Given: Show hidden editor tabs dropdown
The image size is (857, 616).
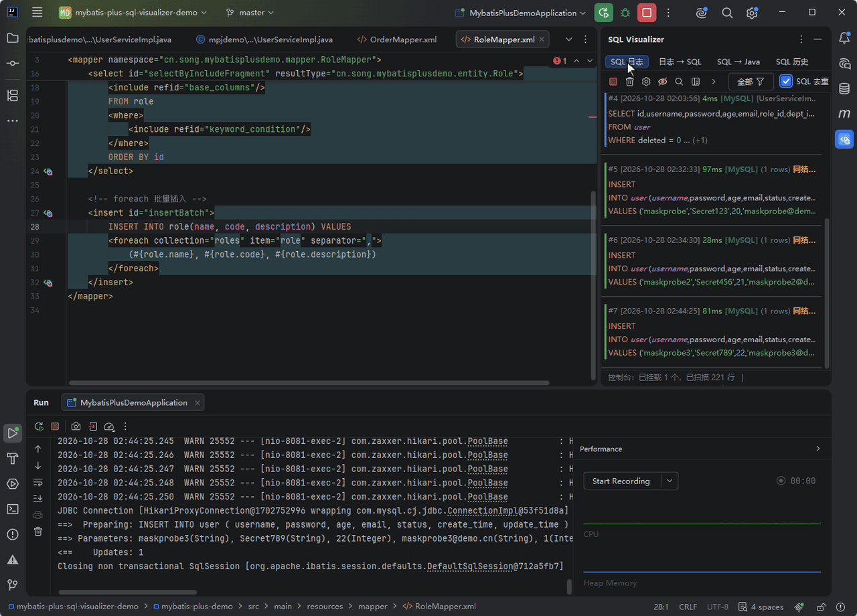Looking at the screenshot, I should [569, 40].
